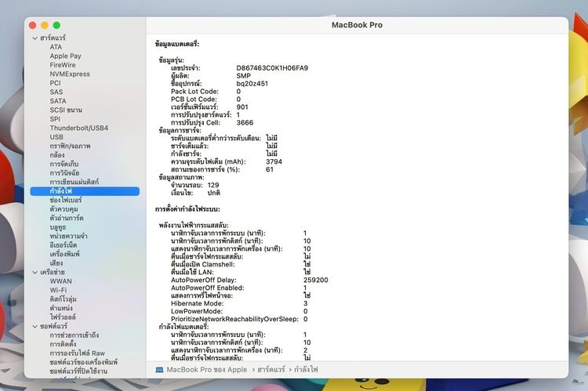The image size is (588, 391).
Task: Select Thunderbolt/USB4 in the sidebar
Action: (78, 128)
